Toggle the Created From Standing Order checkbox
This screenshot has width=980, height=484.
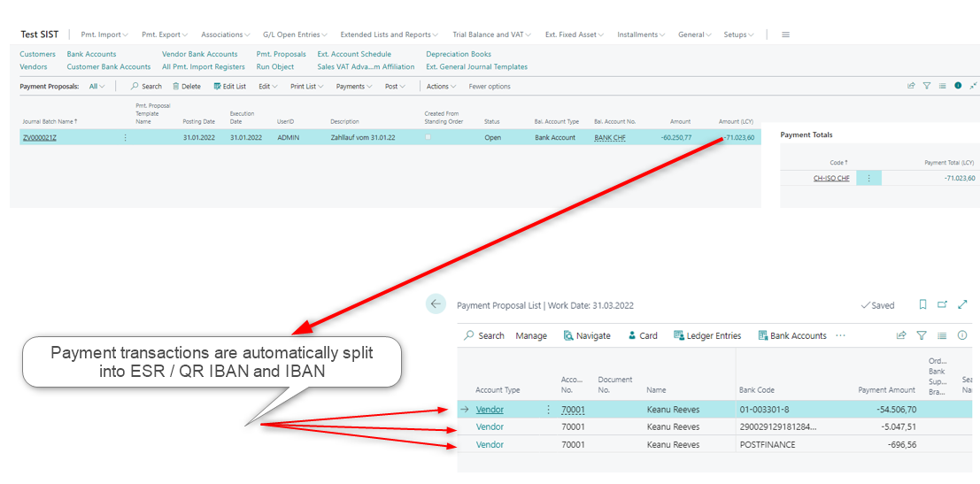point(428,137)
